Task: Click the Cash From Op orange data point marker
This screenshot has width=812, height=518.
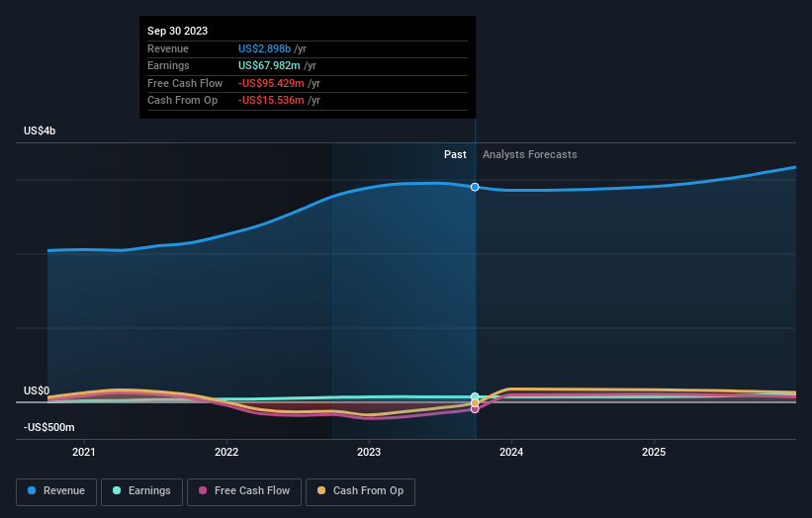Action: (475, 402)
